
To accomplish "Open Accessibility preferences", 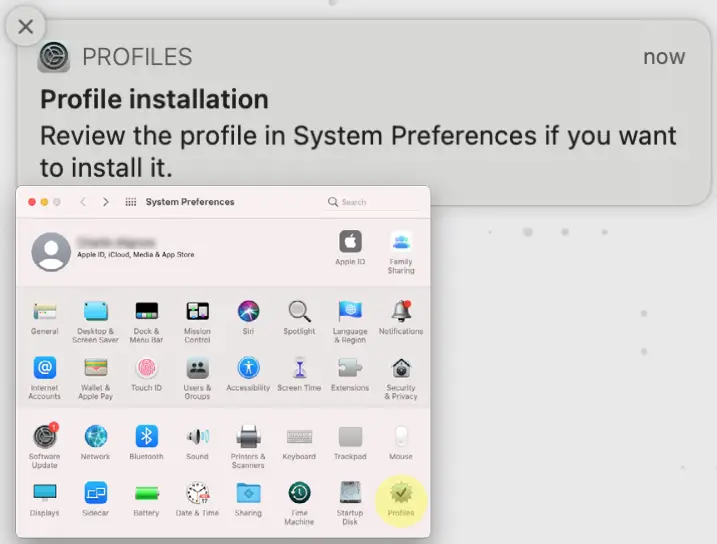I will coord(248,374).
